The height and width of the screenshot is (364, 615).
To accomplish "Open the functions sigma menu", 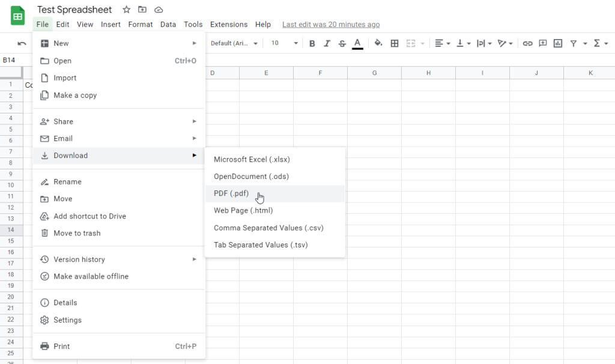I will pyautogui.click(x=600, y=43).
